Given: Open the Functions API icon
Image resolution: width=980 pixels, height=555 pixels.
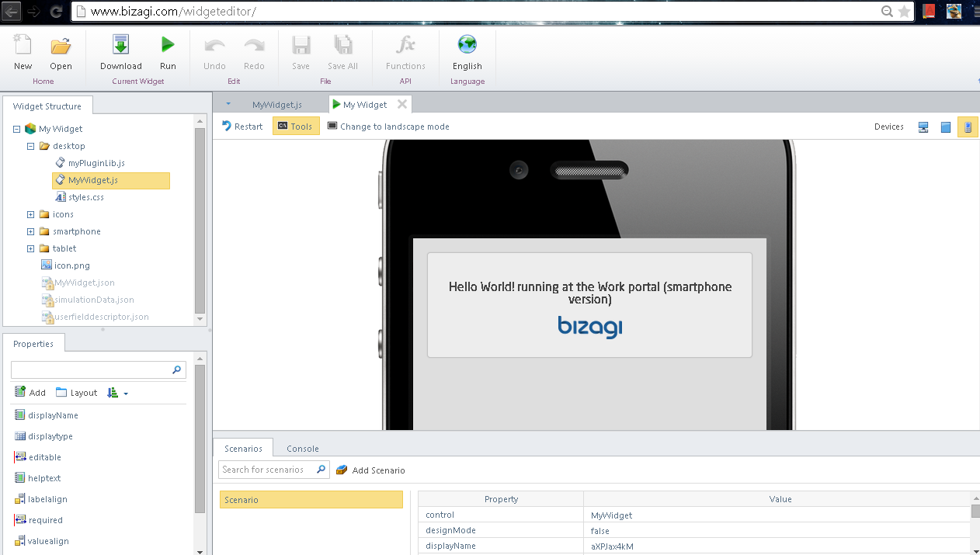Looking at the screenshot, I should [405, 45].
